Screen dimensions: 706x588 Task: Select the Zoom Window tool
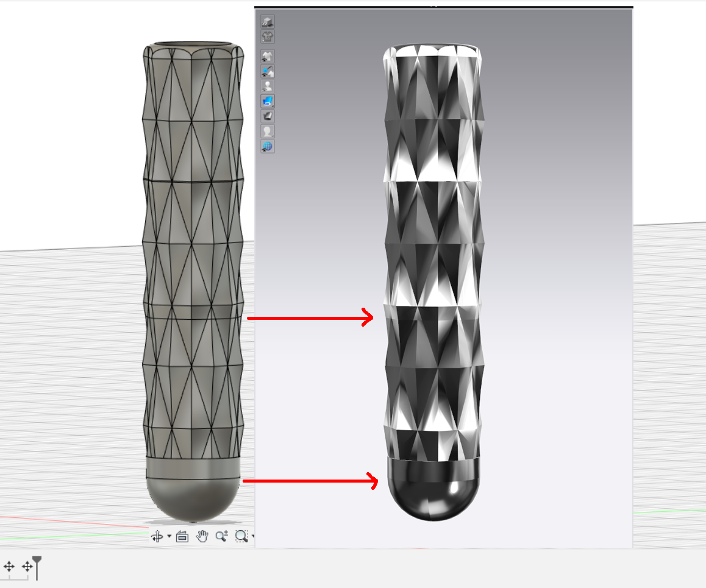(241, 537)
